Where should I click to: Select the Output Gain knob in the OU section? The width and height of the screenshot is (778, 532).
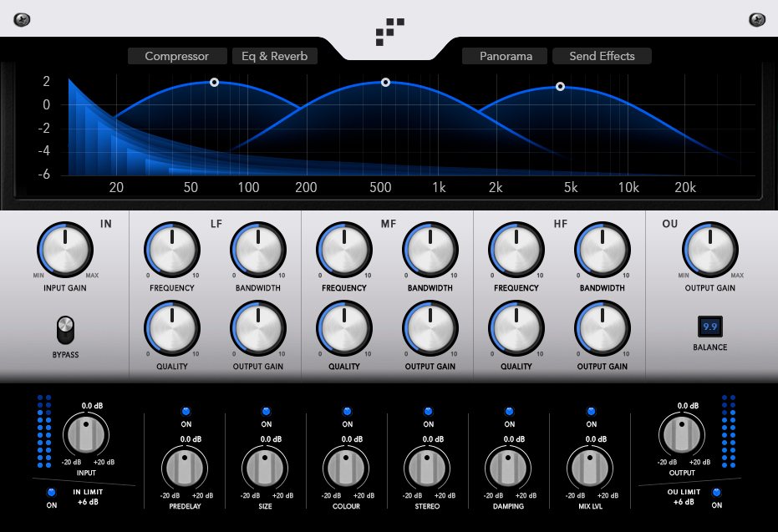pos(709,250)
